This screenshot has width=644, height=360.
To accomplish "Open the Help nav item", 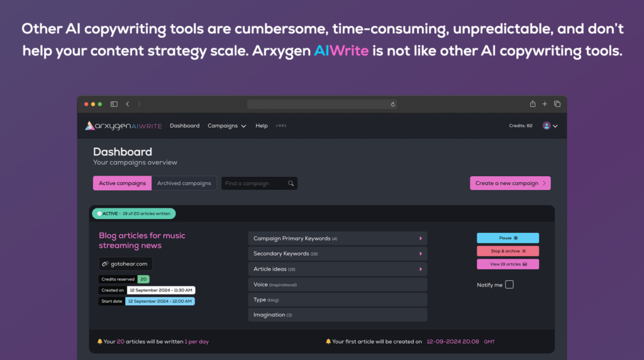I will pyautogui.click(x=261, y=126).
